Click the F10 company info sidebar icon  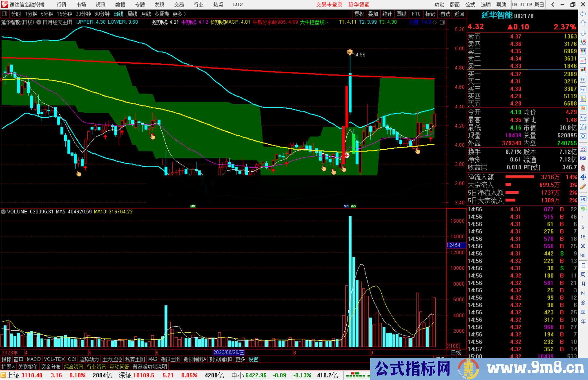point(583,89)
